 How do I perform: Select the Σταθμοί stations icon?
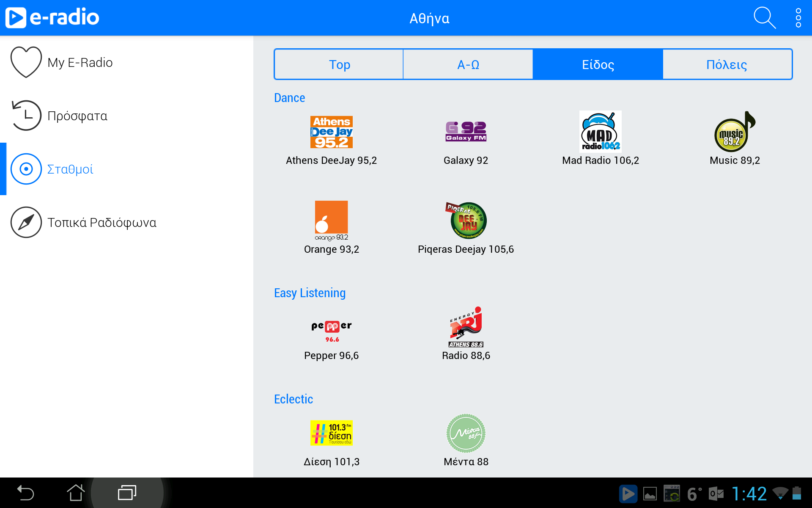[x=26, y=169]
